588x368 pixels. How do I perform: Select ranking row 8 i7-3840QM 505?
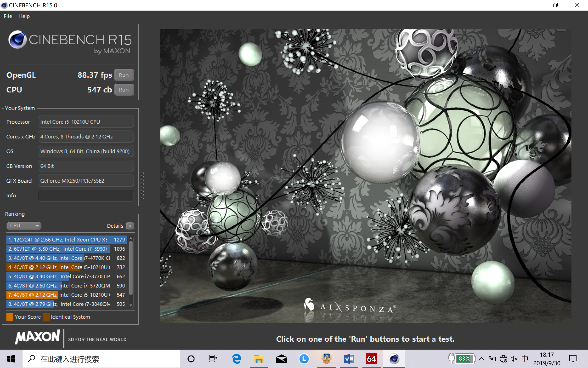[67, 304]
